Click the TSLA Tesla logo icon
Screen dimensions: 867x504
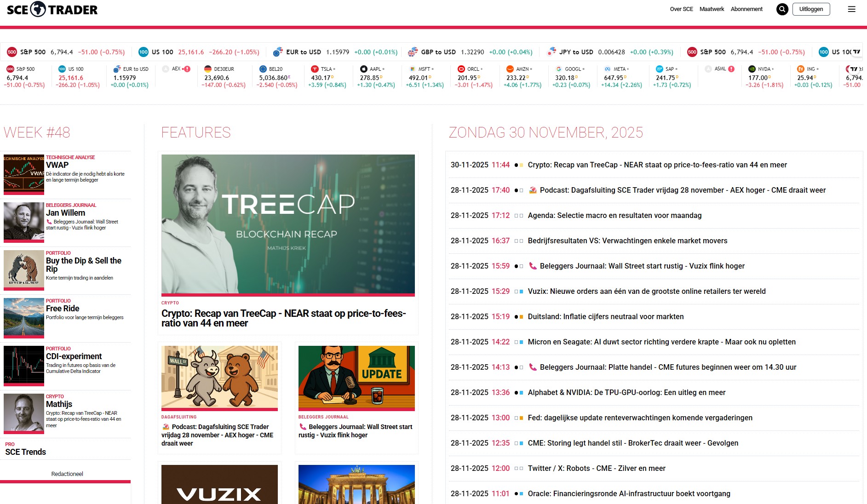coord(315,69)
